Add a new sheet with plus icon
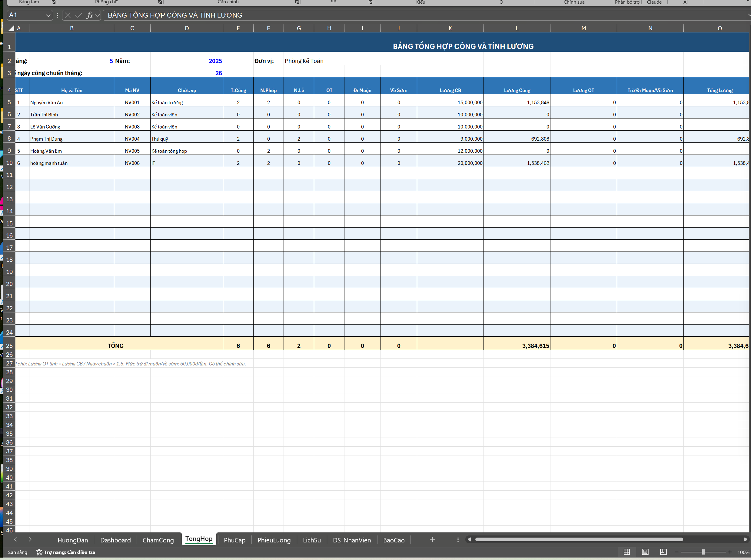Screen dimensions: 751x560 tap(432, 539)
